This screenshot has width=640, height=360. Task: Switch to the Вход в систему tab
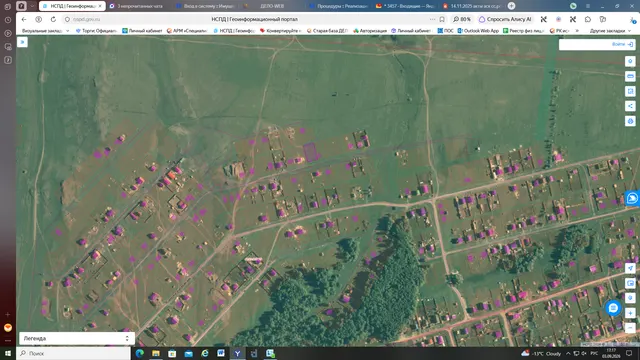[x=206, y=6]
